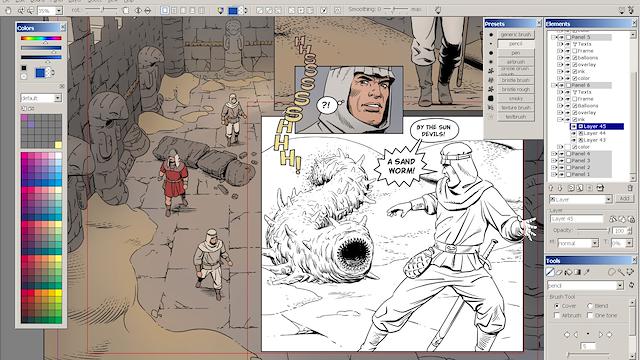This screenshot has width=640, height=360.
Task: Collapse the Panel 6 tree node
Action: tap(554, 85)
